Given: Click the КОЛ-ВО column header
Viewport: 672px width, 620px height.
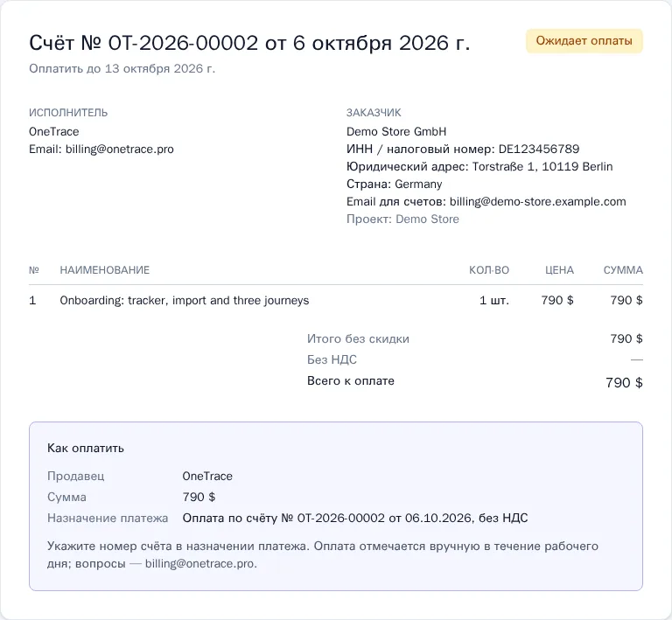Looking at the screenshot, I should click(489, 270).
